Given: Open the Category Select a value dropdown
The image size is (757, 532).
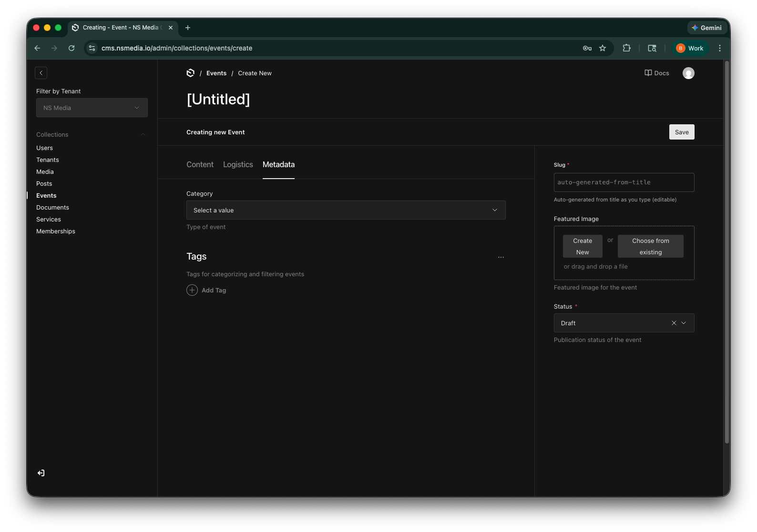Looking at the screenshot, I should tap(346, 210).
